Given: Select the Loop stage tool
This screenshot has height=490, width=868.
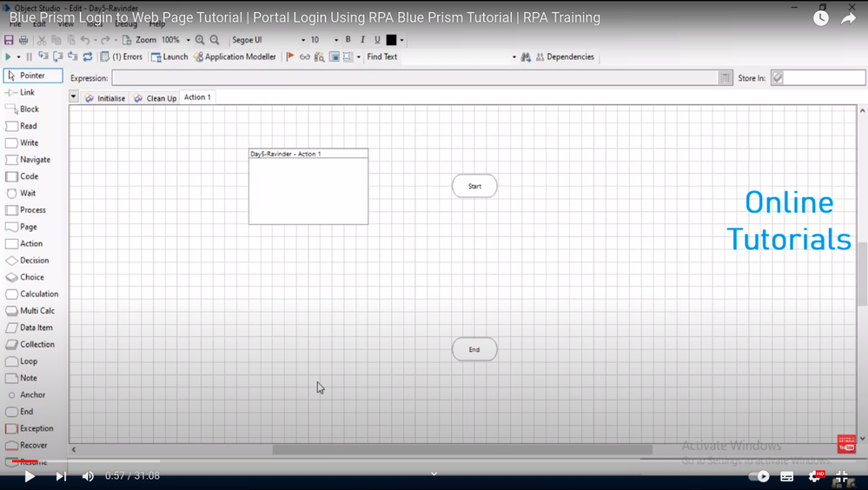Looking at the screenshot, I should point(22,361).
